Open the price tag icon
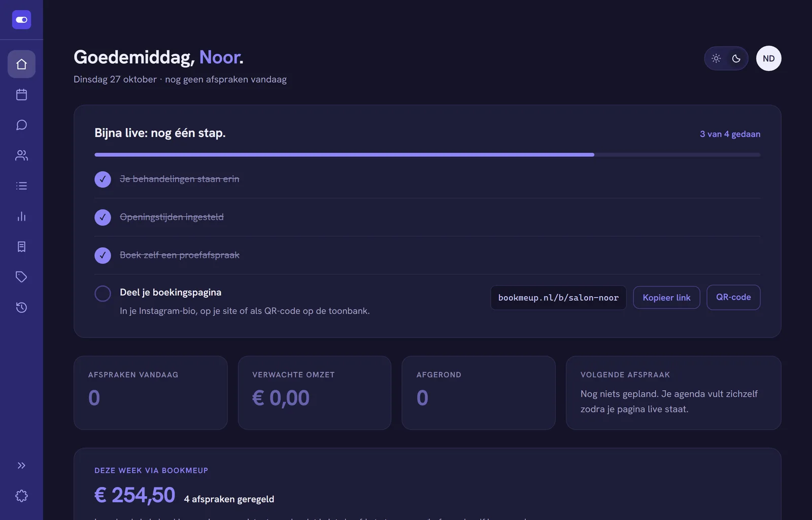This screenshot has height=520, width=812. (21, 277)
